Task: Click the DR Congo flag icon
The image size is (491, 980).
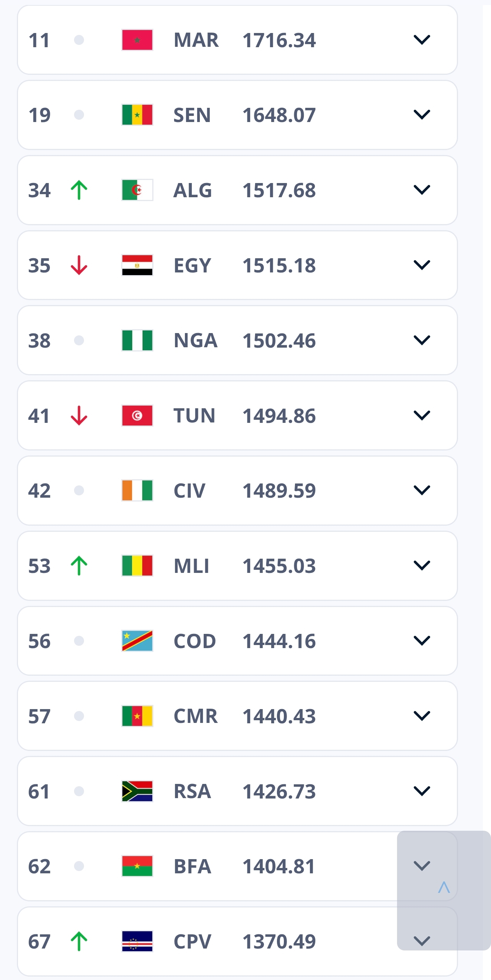Action: (x=137, y=640)
